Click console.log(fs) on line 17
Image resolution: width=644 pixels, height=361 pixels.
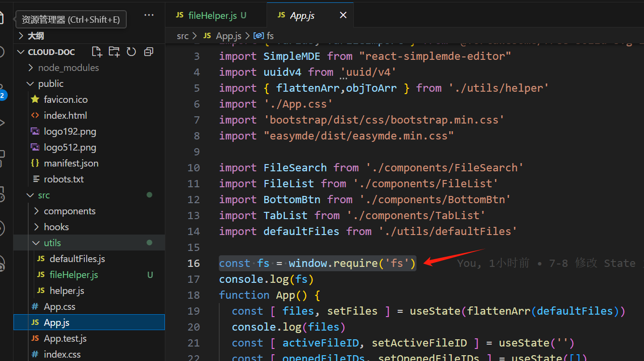(267, 279)
